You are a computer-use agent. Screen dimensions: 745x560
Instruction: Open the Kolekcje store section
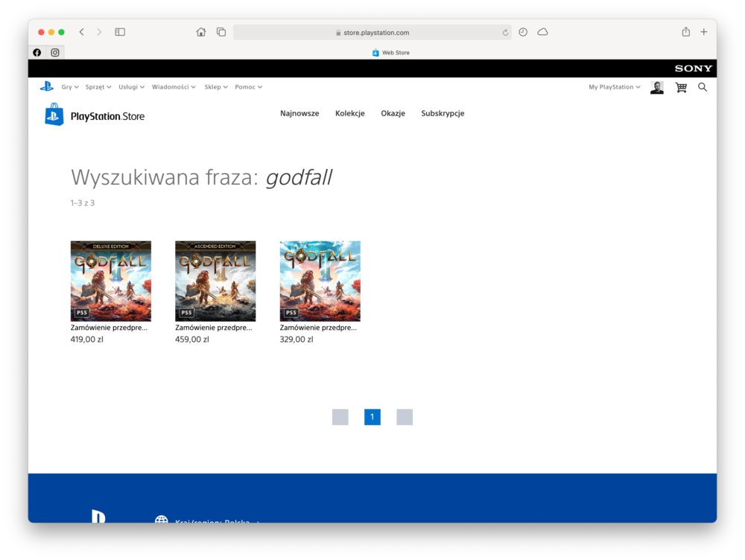tap(349, 113)
